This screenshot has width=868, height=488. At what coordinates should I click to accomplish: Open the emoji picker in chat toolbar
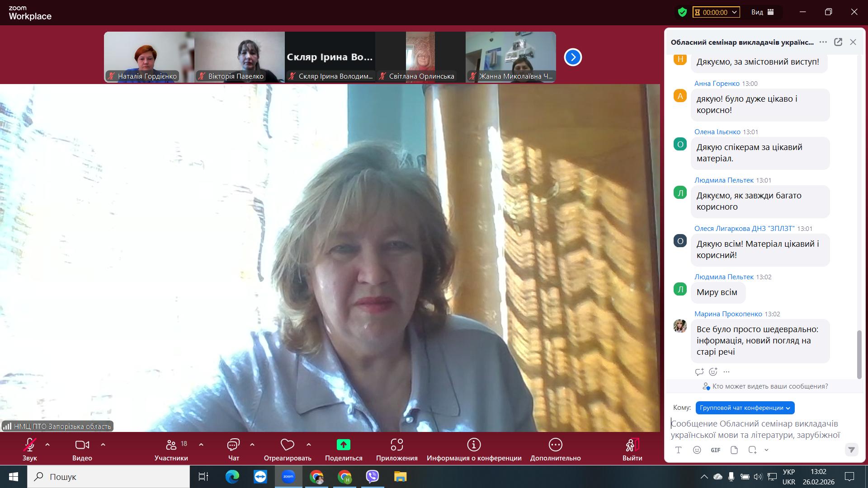point(697,450)
